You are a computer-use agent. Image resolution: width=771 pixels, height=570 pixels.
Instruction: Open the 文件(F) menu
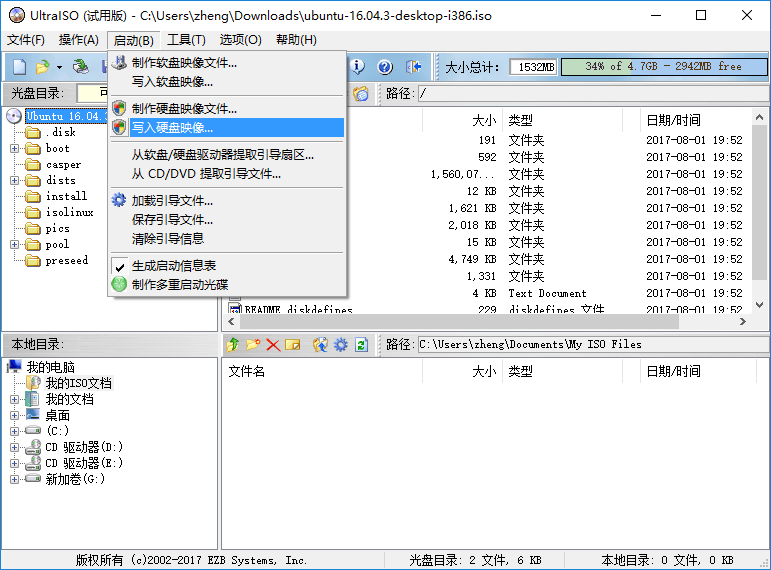click(26, 40)
